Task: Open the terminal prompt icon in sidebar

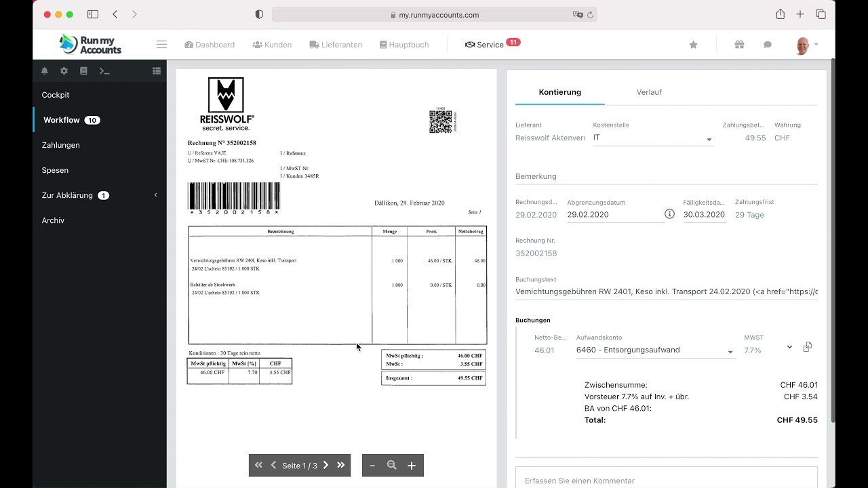Action: tap(104, 70)
